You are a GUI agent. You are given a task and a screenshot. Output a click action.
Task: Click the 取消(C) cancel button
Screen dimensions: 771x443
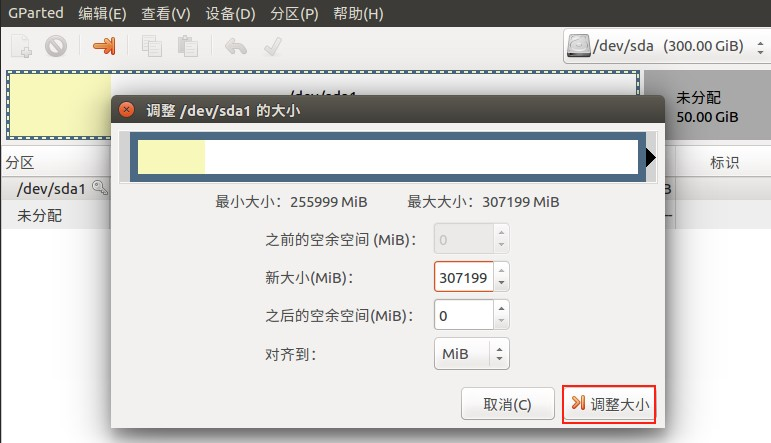pos(507,404)
